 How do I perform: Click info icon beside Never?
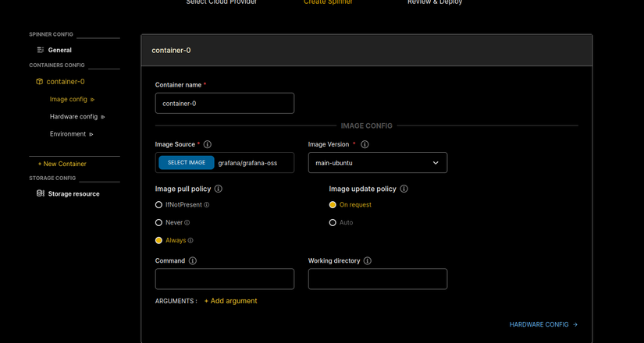[187, 223]
